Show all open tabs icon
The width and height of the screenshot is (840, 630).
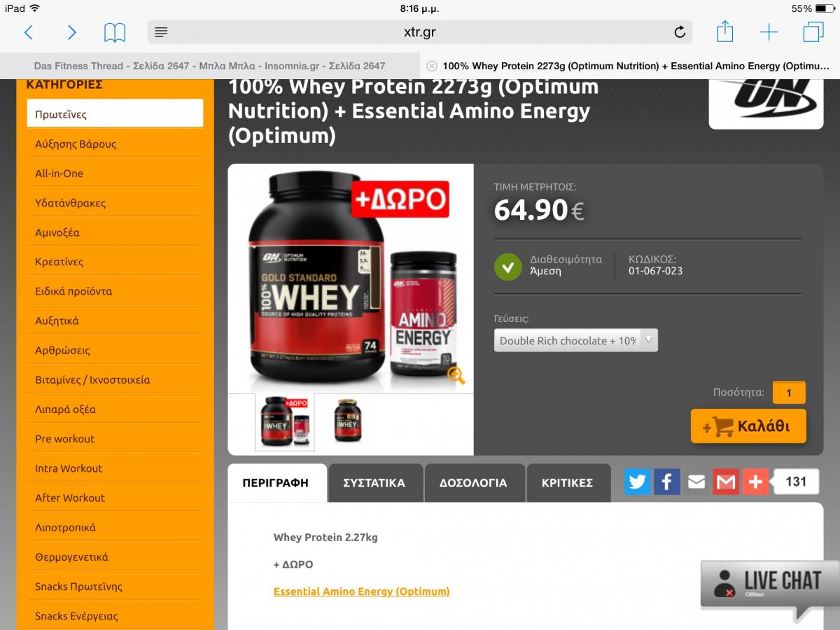click(x=813, y=32)
